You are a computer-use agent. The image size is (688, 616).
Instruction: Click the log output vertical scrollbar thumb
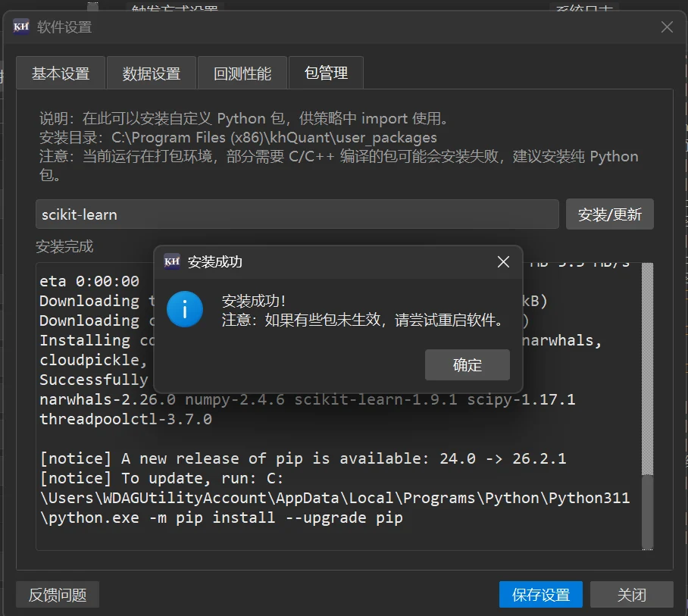(x=647, y=511)
